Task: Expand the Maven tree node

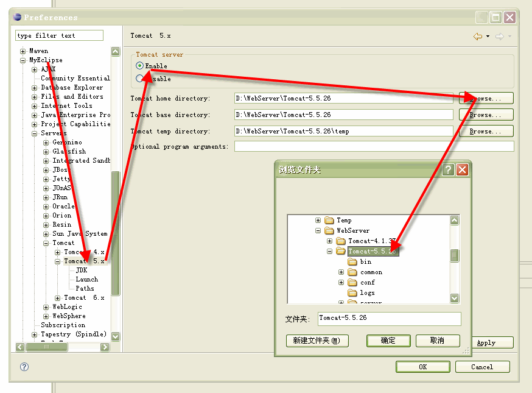Action: click(23, 51)
